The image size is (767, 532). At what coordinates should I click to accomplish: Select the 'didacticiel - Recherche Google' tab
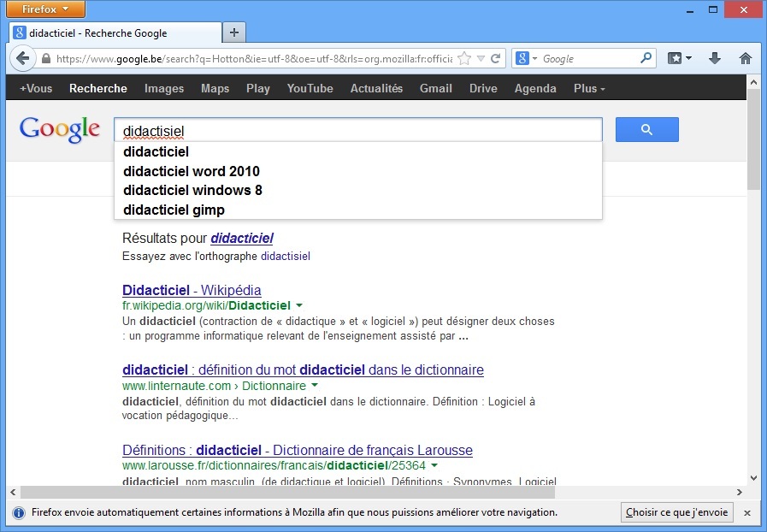click(x=115, y=33)
